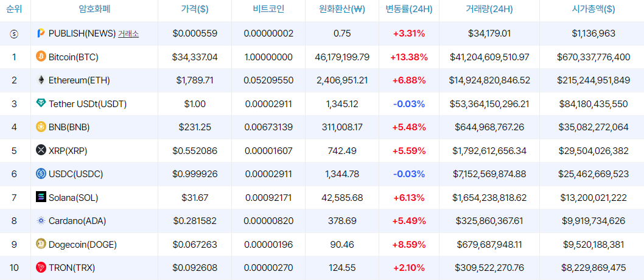Click the TRON red logo icon
The width and height of the screenshot is (644, 280).
point(41,267)
